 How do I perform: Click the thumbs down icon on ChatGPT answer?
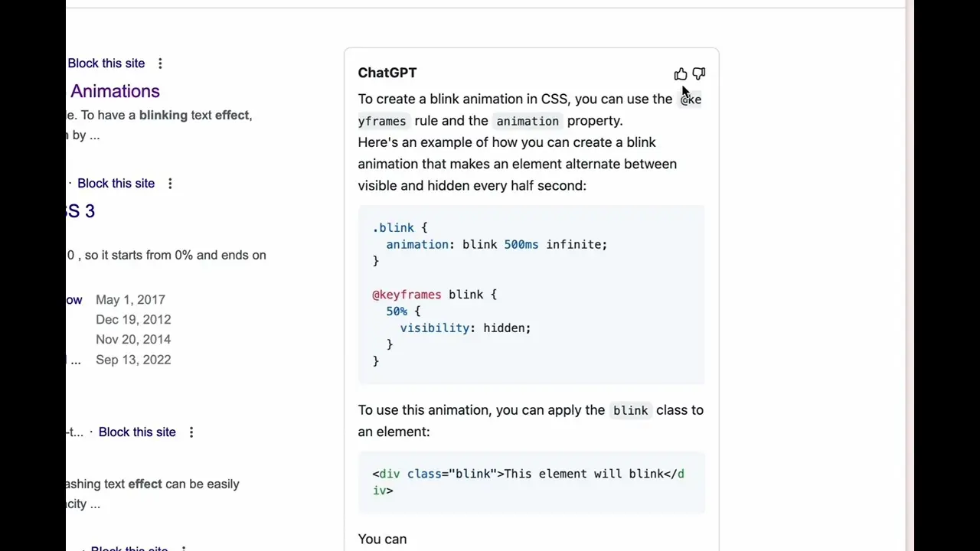tap(698, 73)
